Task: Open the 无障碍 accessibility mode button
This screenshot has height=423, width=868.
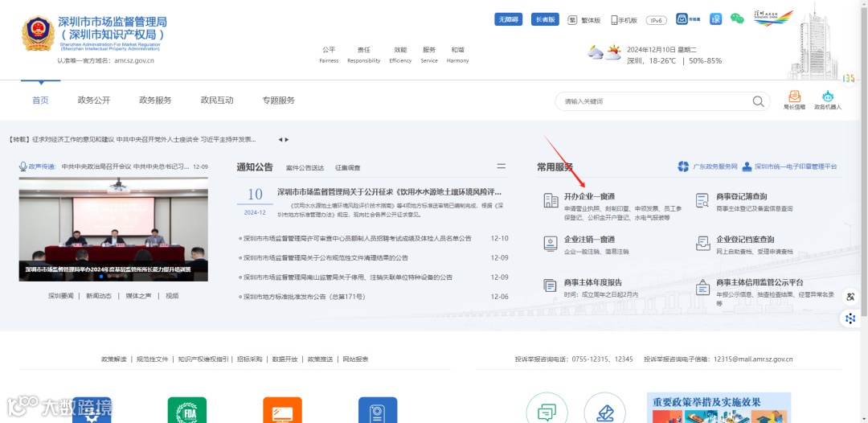Action: click(x=508, y=19)
